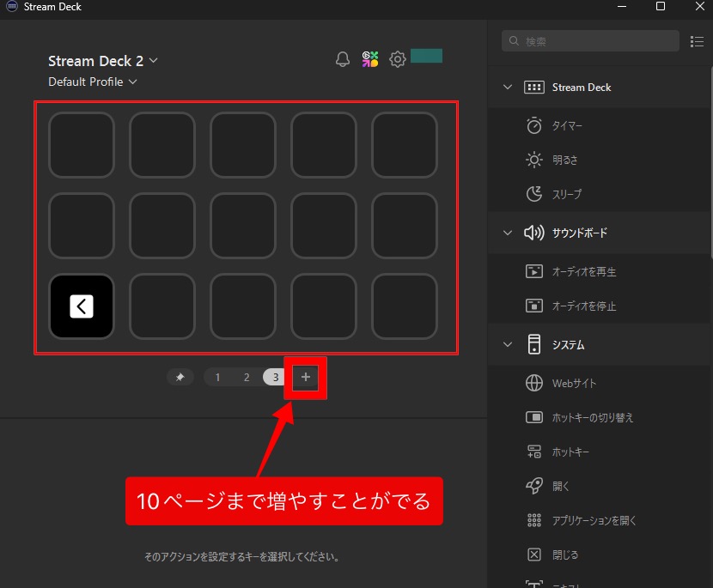713x588 pixels.
Task: Select the bottom-right deck key
Action: pos(405,306)
